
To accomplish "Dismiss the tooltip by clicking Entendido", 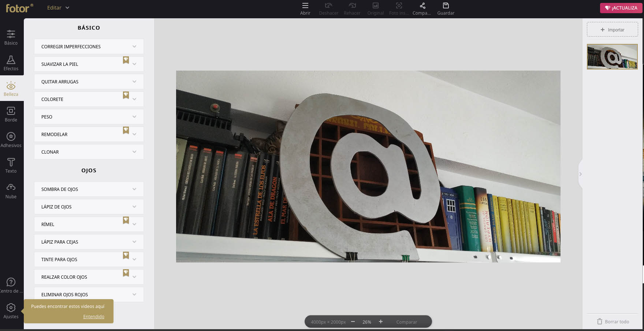I will 94,316.
